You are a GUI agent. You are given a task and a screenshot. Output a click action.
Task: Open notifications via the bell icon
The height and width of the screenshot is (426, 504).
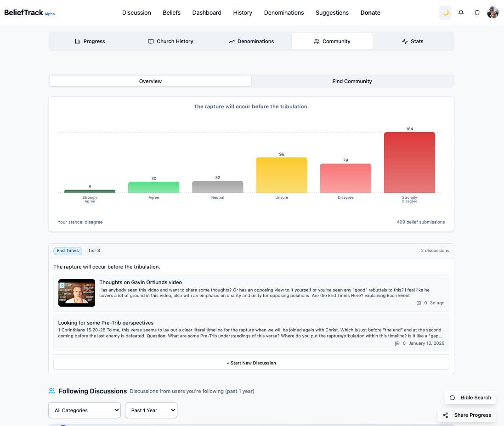pos(461,12)
